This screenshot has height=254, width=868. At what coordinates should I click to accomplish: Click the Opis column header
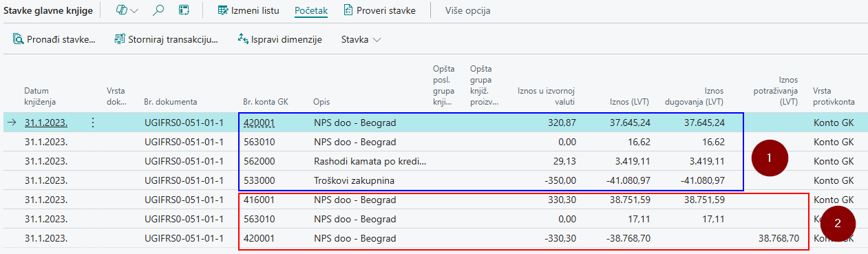click(321, 101)
